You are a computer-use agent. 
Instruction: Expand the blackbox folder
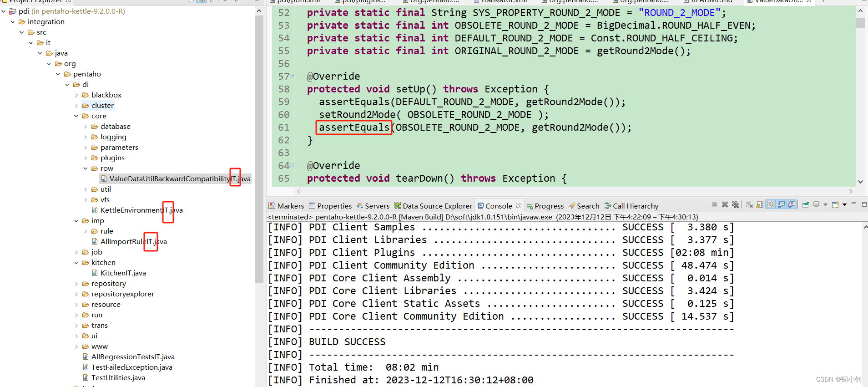(76, 95)
